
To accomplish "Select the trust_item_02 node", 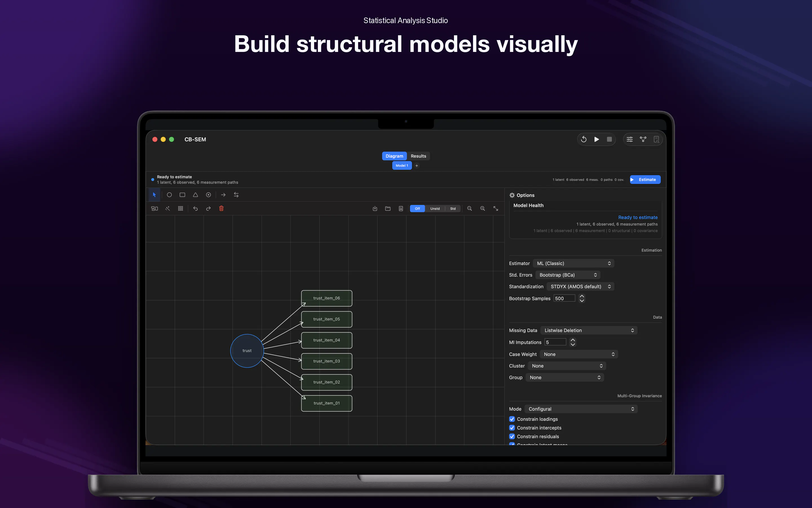I will [x=326, y=382].
